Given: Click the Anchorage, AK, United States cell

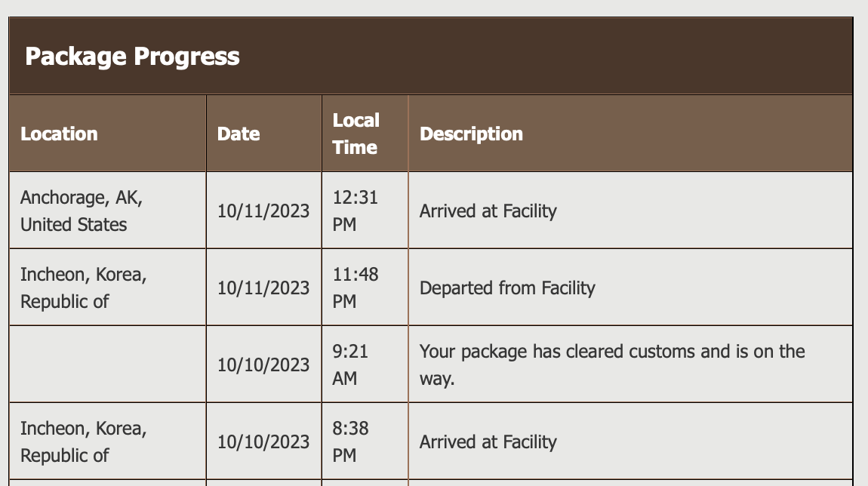Looking at the screenshot, I should pyautogui.click(x=82, y=211).
